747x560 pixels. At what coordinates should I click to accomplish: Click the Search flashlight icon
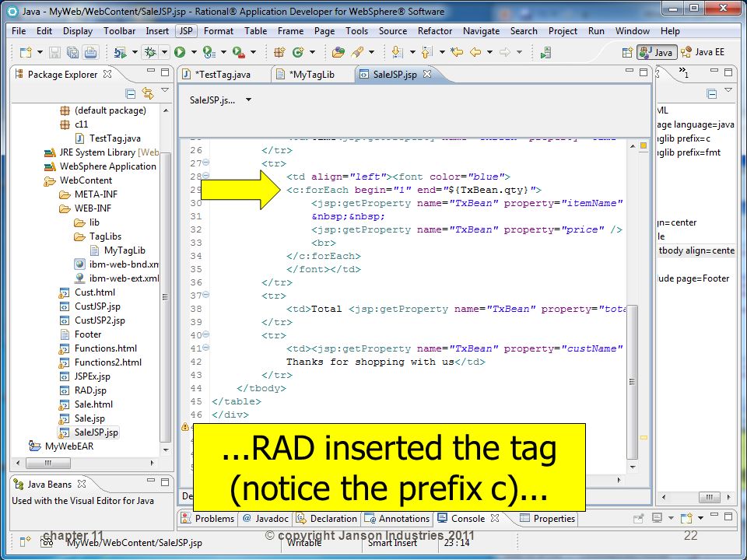click(357, 52)
